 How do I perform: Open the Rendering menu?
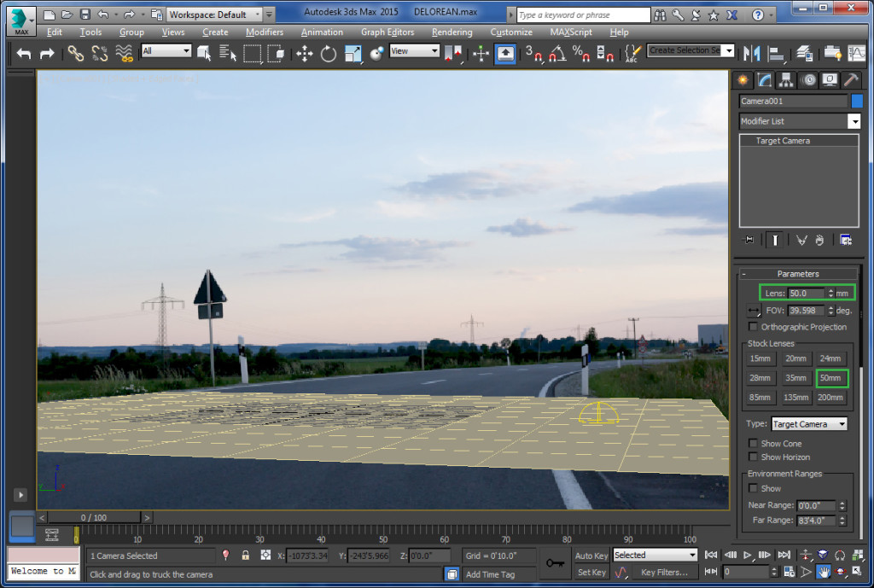(452, 32)
